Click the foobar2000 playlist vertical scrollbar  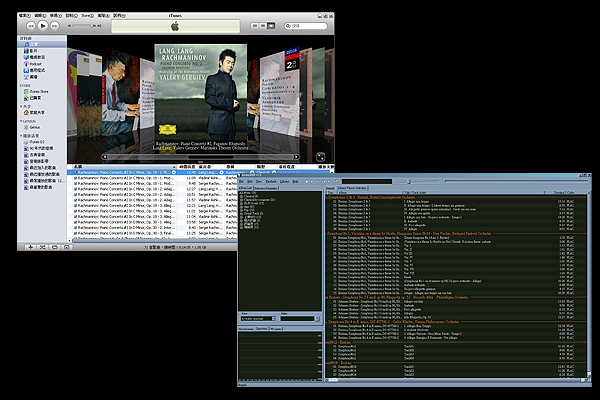click(x=589, y=287)
